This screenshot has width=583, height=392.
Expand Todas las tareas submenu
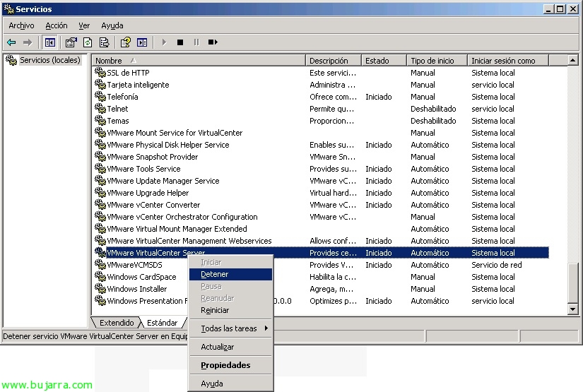(x=230, y=328)
